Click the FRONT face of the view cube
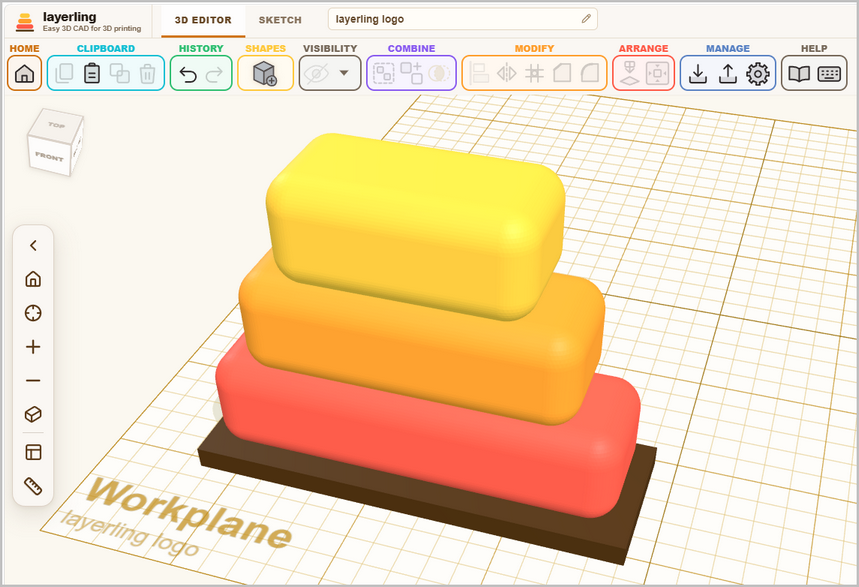Viewport: 859px width, 587px height. point(49,157)
